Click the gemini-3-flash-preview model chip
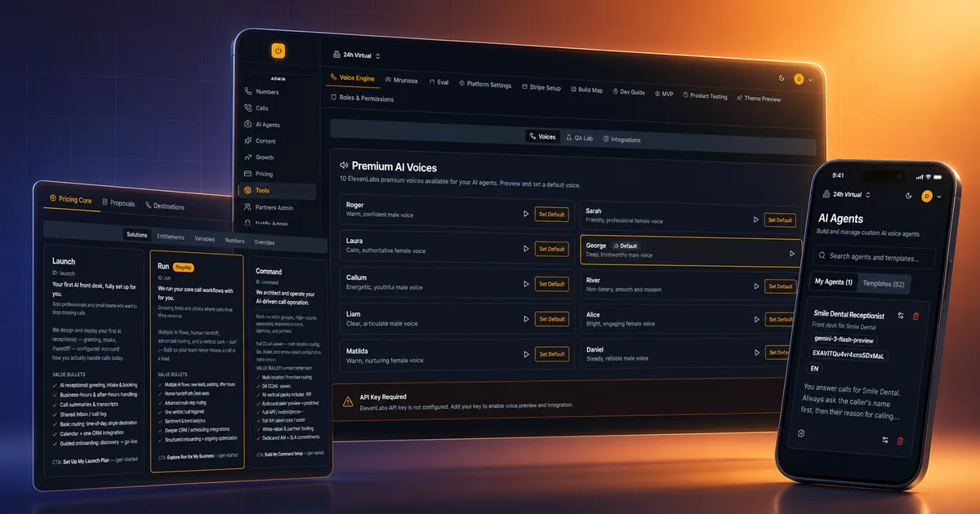The image size is (980, 514). (844, 339)
